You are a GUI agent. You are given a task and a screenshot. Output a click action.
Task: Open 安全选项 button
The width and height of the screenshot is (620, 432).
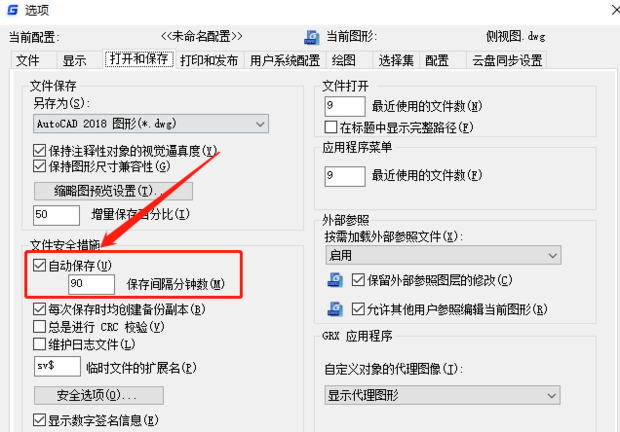point(99,395)
